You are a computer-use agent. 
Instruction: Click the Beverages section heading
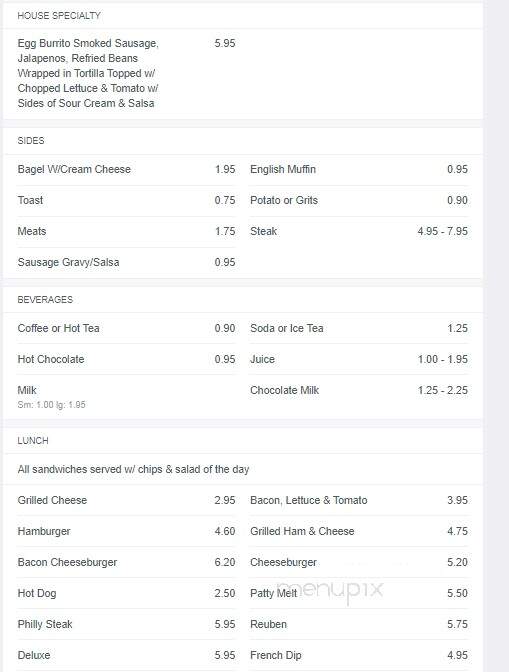coord(45,300)
